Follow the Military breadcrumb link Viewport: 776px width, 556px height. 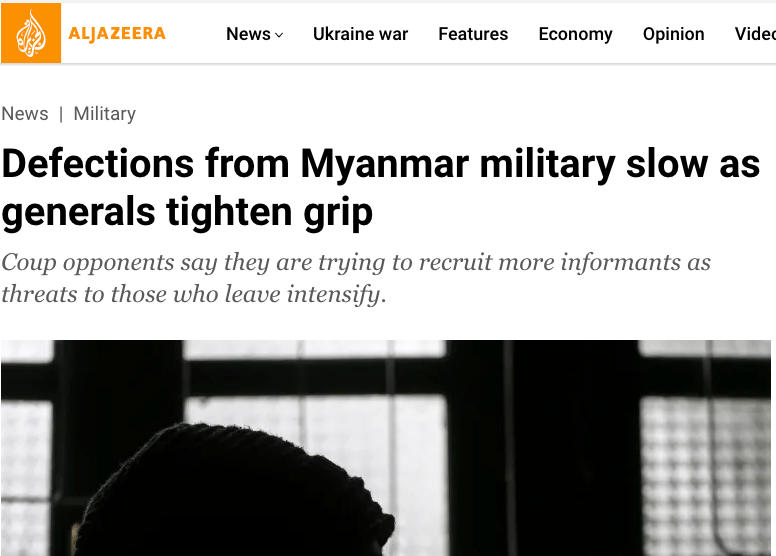tap(104, 114)
